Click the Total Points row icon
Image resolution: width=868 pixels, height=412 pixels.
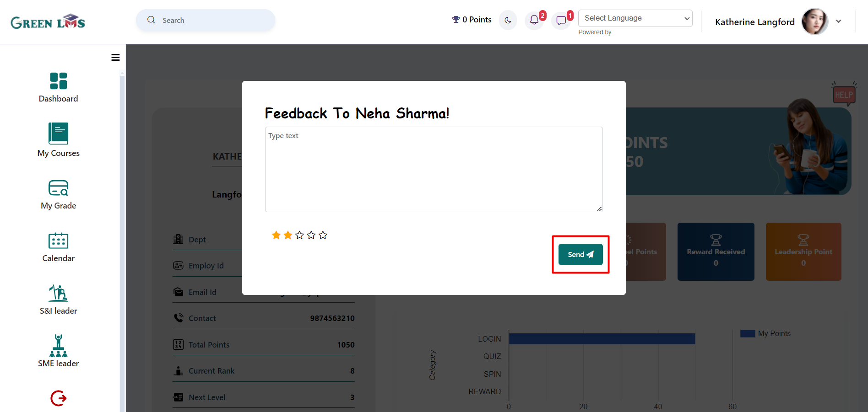178,344
